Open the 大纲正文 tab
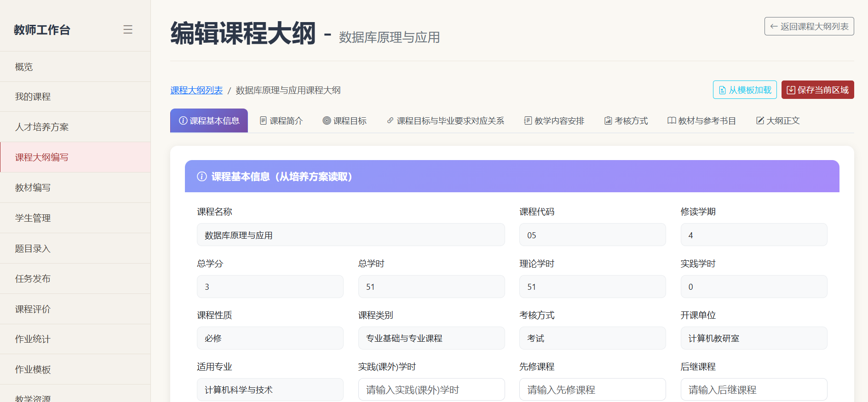 coord(778,121)
